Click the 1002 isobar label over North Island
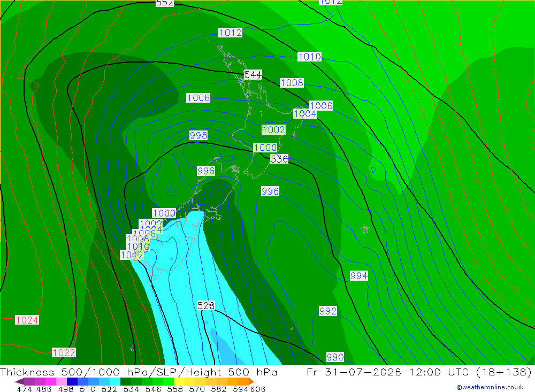 point(273,129)
